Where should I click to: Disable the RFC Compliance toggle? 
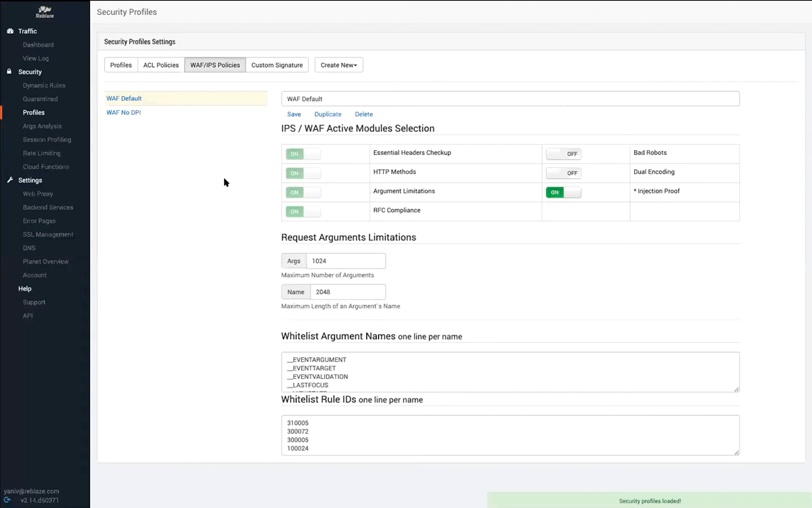[x=302, y=212]
